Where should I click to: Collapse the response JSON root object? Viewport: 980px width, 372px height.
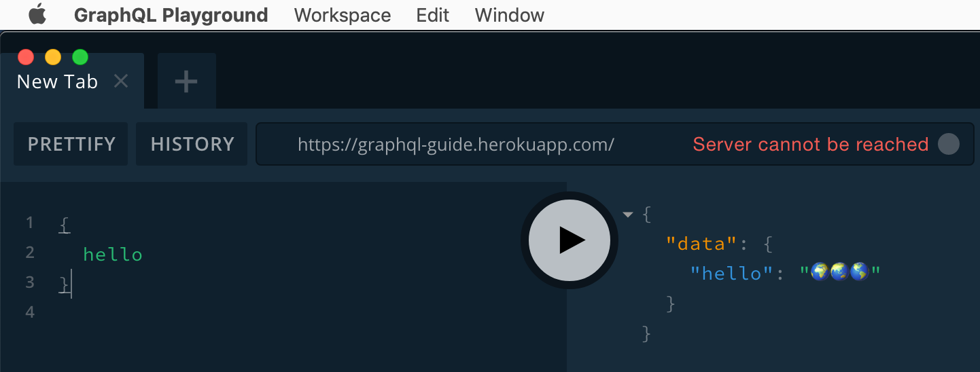click(628, 215)
